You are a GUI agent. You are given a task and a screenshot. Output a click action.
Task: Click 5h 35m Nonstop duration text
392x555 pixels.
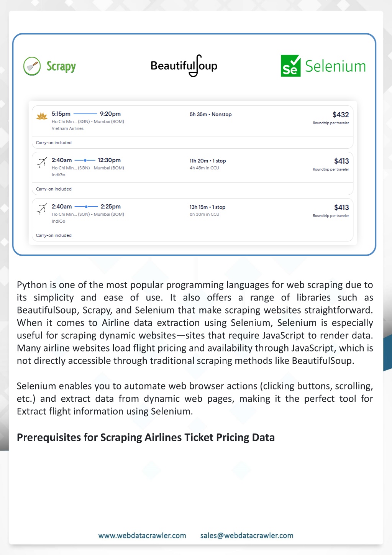[x=210, y=114]
